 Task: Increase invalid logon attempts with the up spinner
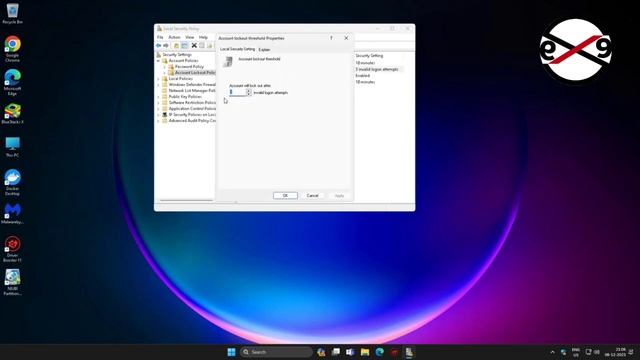pyautogui.click(x=249, y=91)
